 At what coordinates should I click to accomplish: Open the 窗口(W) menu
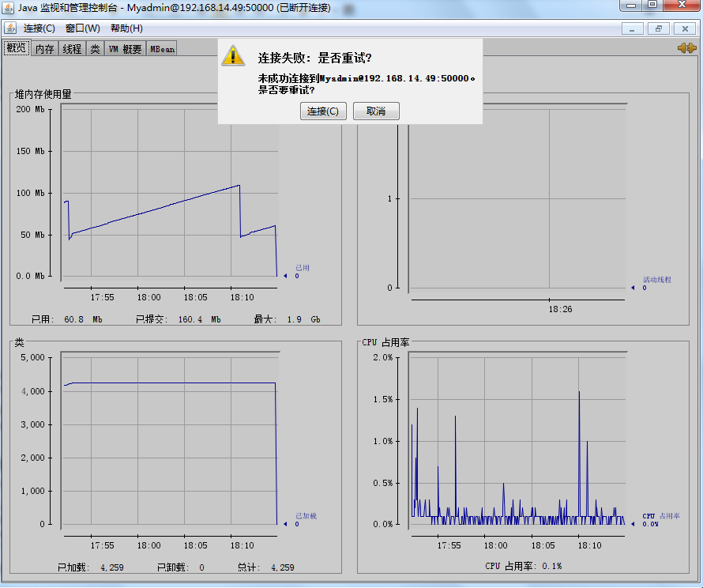click(x=83, y=28)
